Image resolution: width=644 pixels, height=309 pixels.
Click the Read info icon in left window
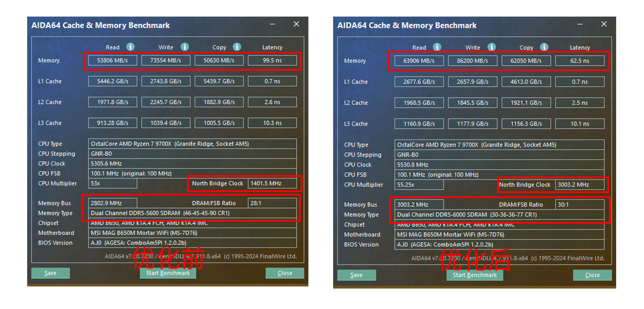[x=130, y=47]
